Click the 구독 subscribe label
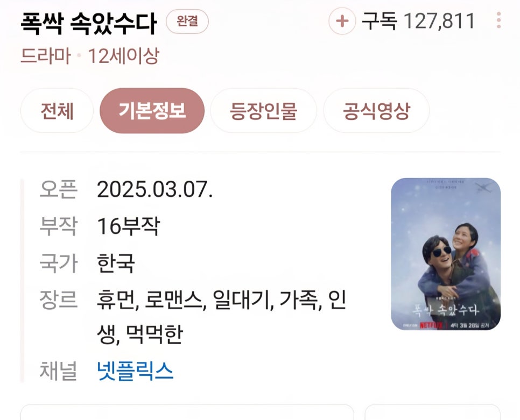Screen dimensions: 520x420 pos(380,21)
